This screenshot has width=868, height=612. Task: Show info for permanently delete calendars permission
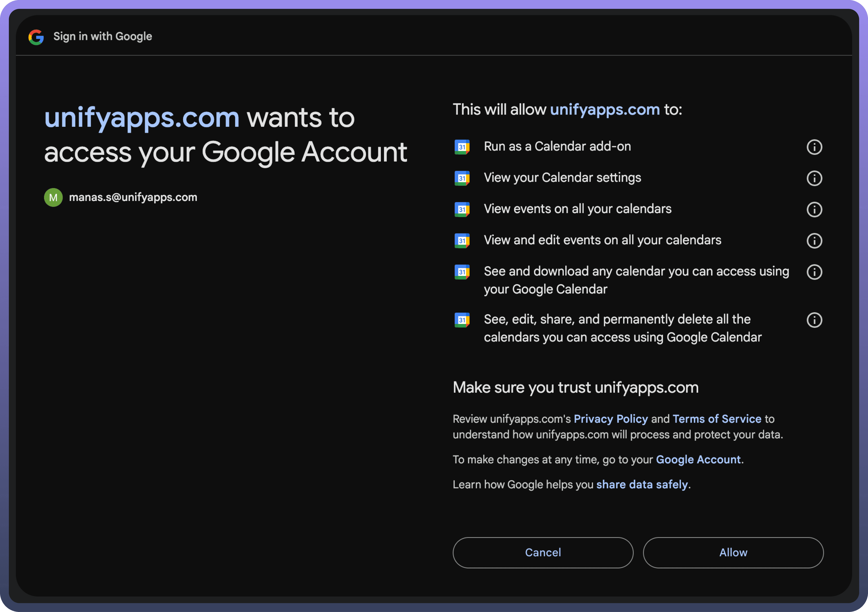pos(814,320)
